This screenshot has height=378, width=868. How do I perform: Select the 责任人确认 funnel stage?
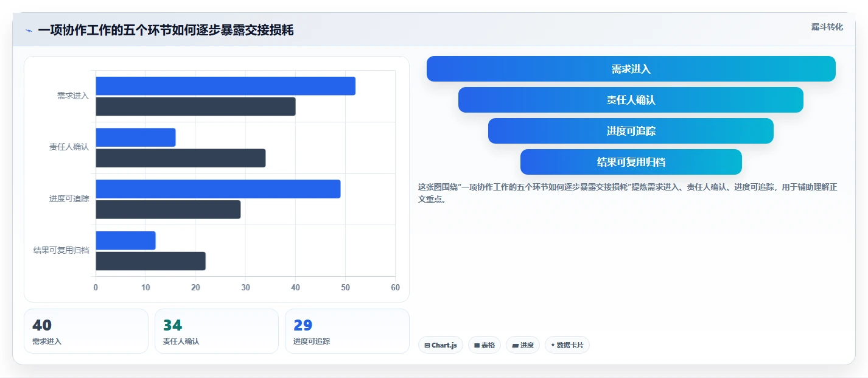(x=631, y=100)
